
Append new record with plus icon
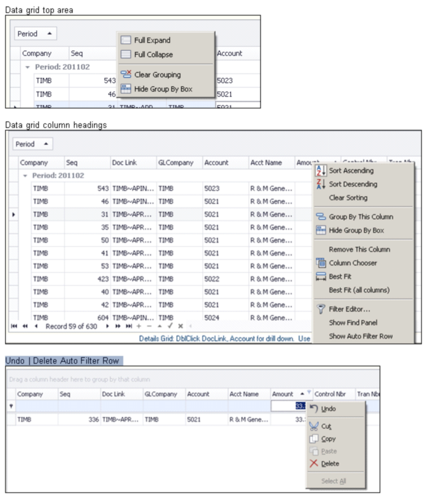[139, 326]
